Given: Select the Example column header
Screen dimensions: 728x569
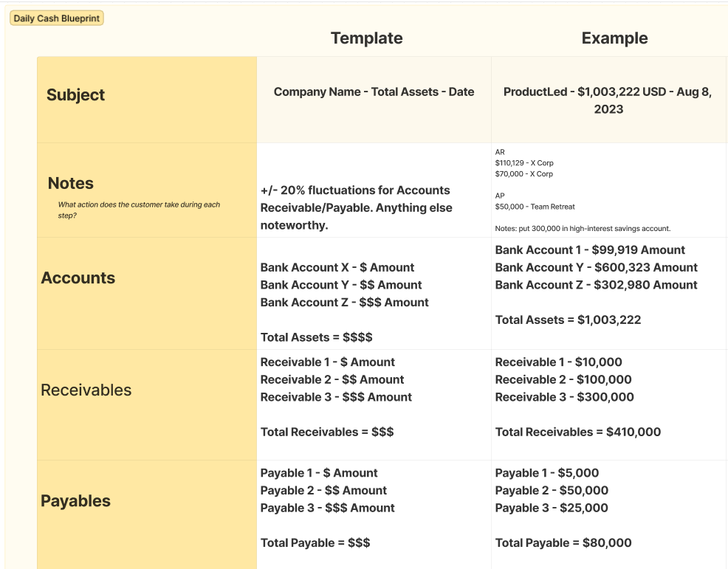Looking at the screenshot, I should (614, 38).
